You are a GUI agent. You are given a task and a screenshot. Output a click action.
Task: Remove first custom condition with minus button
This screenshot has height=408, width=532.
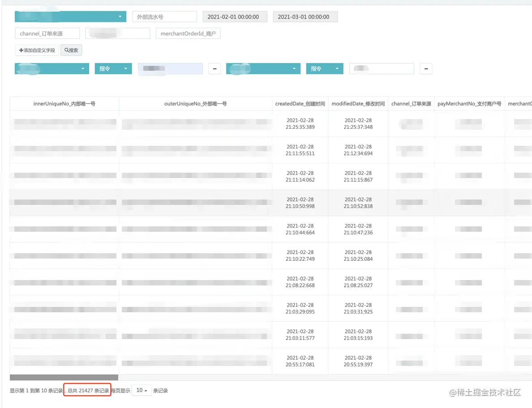[215, 68]
